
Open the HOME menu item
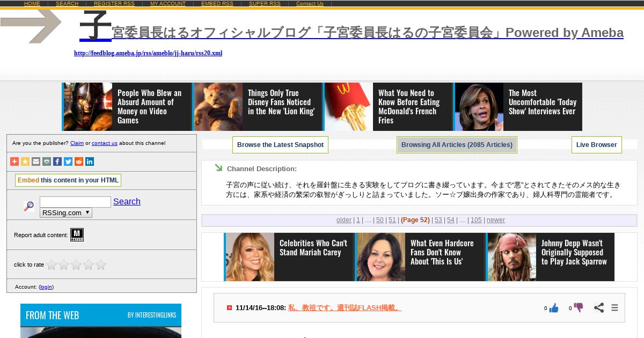pyautogui.click(x=32, y=4)
